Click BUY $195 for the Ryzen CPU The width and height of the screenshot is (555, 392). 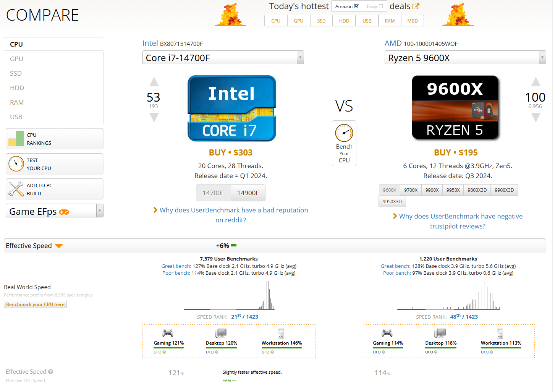tap(456, 152)
